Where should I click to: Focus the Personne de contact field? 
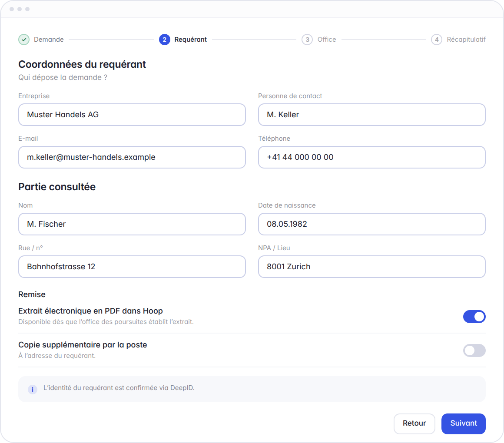(x=372, y=115)
